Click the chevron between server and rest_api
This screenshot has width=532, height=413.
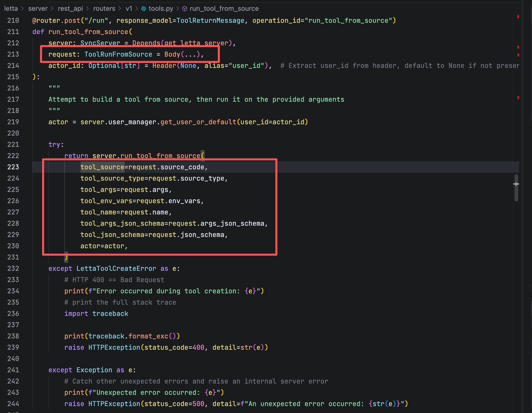pos(52,9)
